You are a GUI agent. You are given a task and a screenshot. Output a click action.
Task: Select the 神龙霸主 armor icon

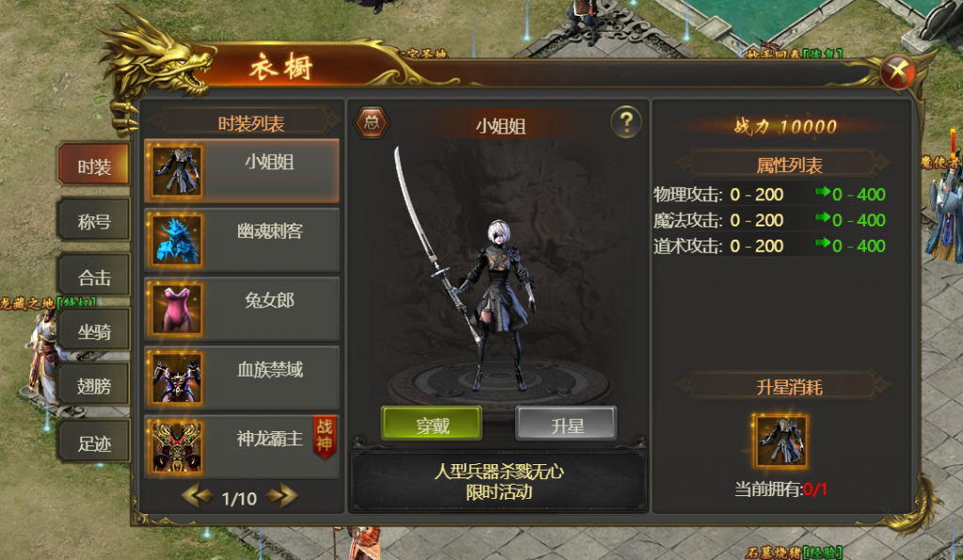click(x=176, y=447)
